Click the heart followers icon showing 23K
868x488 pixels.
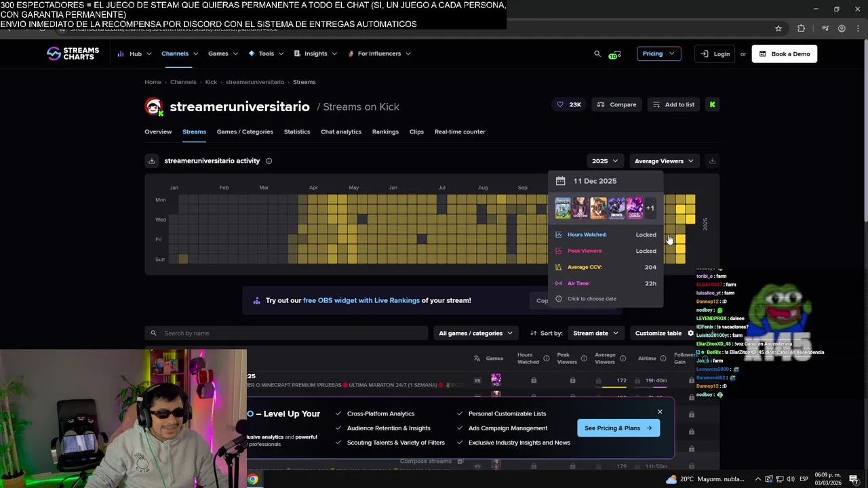point(559,104)
